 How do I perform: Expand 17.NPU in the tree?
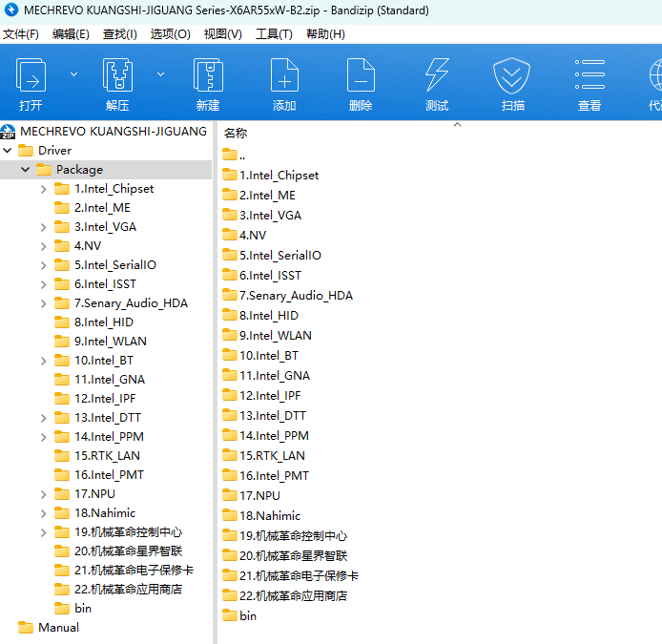[x=44, y=494]
